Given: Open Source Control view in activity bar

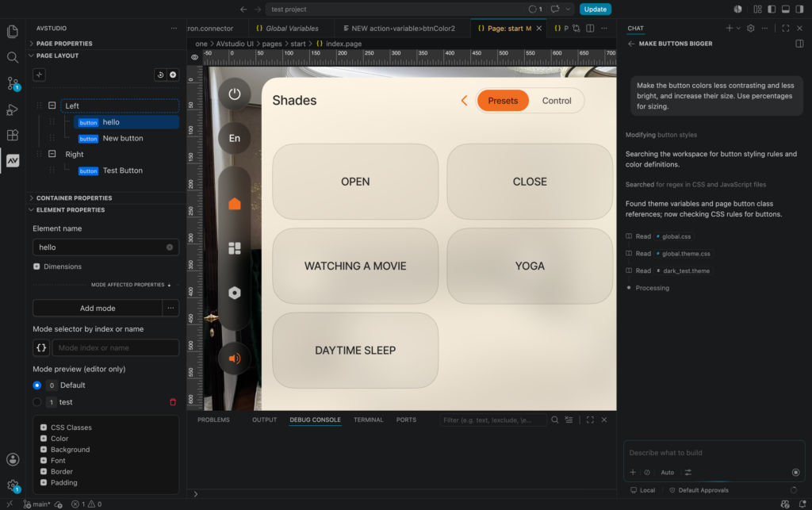Looking at the screenshot, I should 13,82.
